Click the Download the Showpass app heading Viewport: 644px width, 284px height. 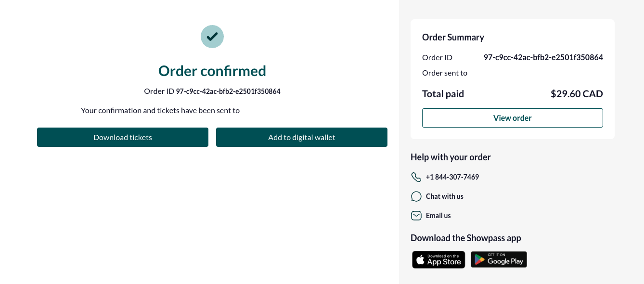(466, 238)
